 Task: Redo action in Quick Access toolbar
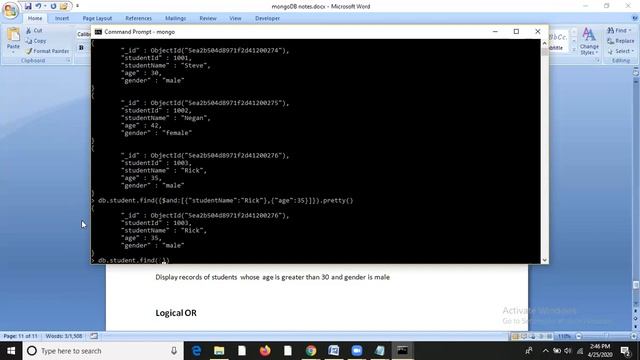[x=53, y=6]
